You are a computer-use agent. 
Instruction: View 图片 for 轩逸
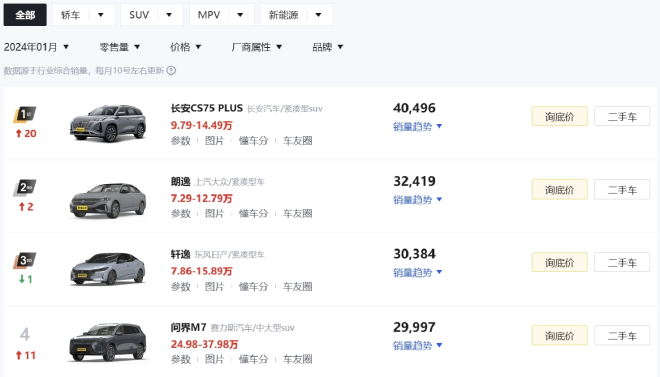[214, 287]
